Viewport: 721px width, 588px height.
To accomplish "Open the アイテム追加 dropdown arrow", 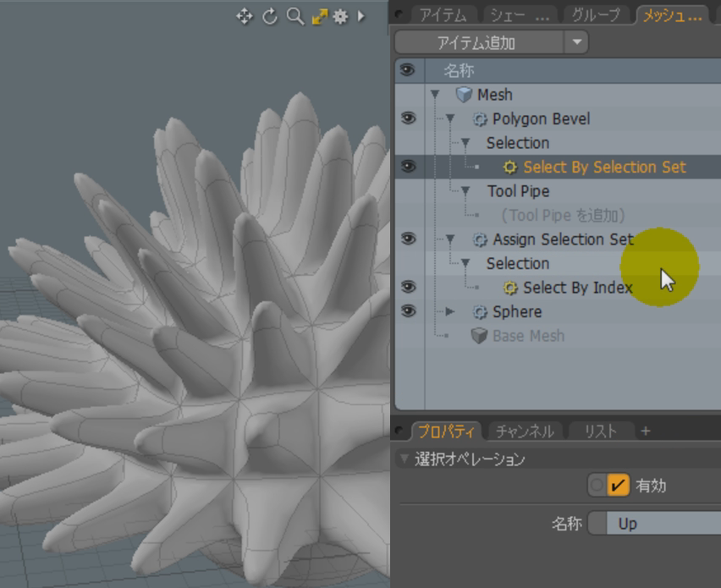I will tap(577, 42).
